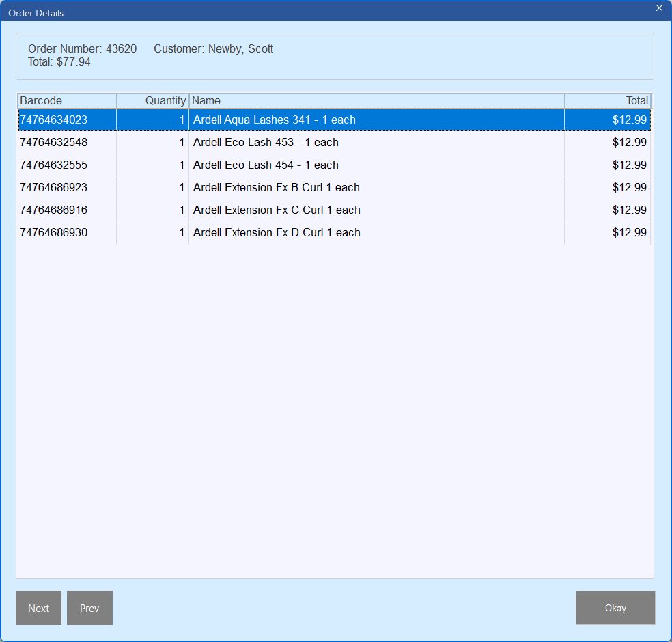The width and height of the screenshot is (672, 642).
Task: Click Ardell Extension Fx D Curl name
Action: click(277, 232)
